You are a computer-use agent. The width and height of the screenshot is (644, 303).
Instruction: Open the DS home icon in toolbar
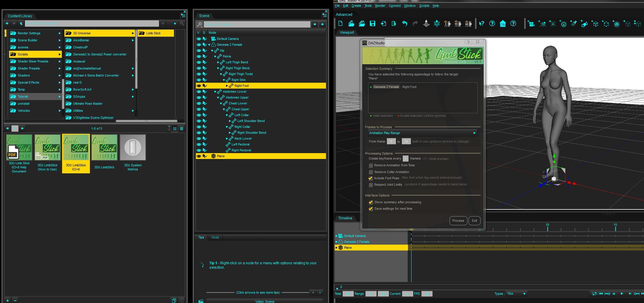pos(503,23)
